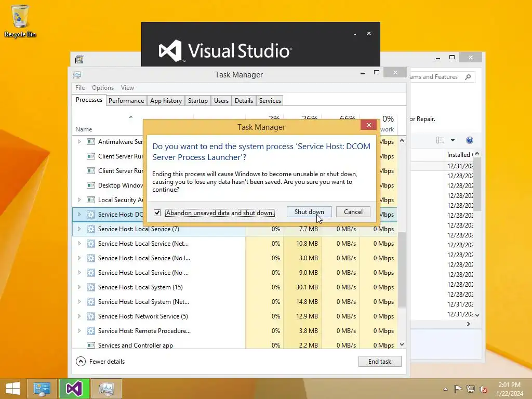Click Service Host: Local Service (7) gear icon

tap(90, 229)
